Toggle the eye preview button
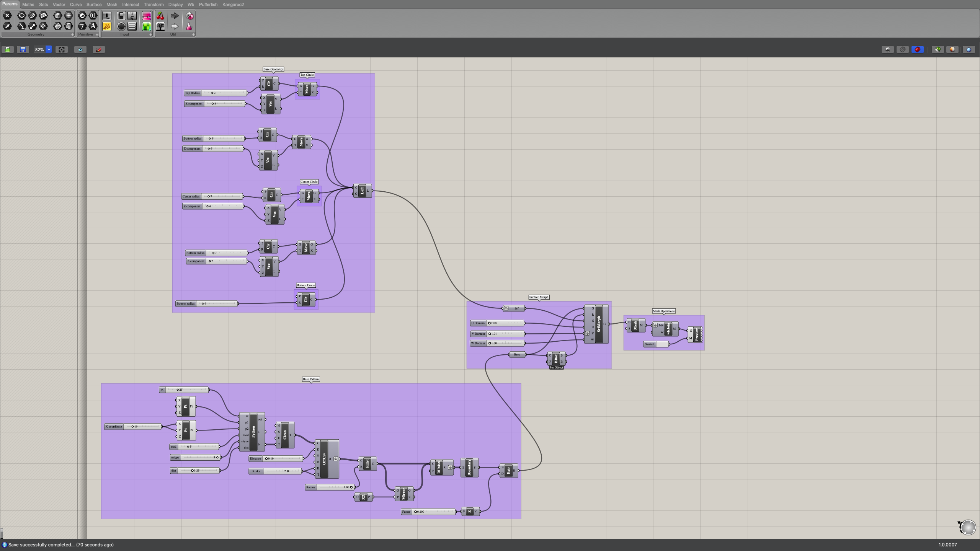The width and height of the screenshot is (980, 551). pos(80,49)
